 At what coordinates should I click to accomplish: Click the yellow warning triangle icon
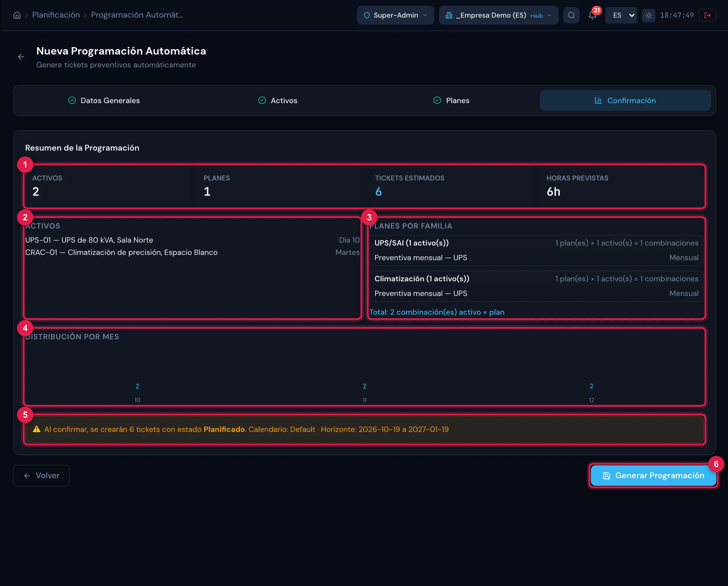36,429
